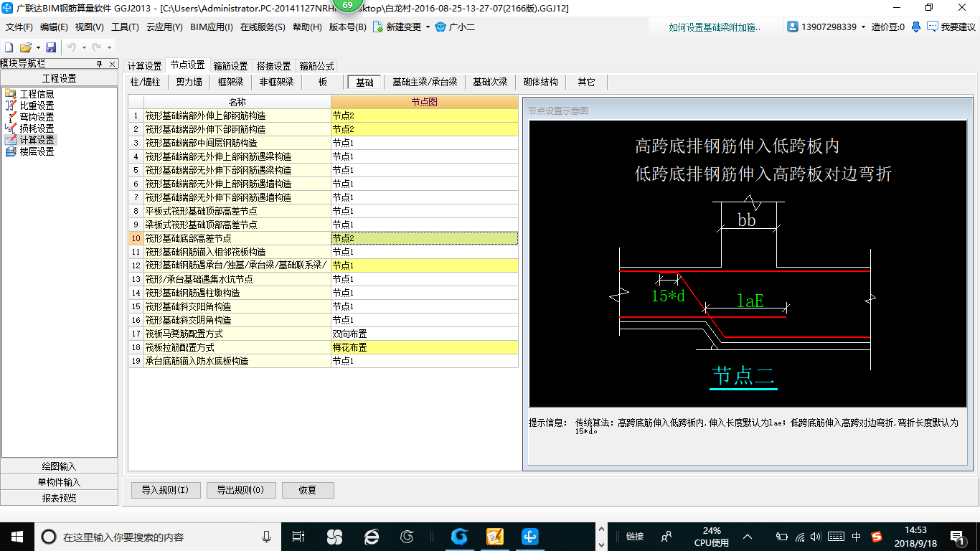
Task: Open the dropdown arrow beside the Open folder icon
Action: (x=37, y=47)
